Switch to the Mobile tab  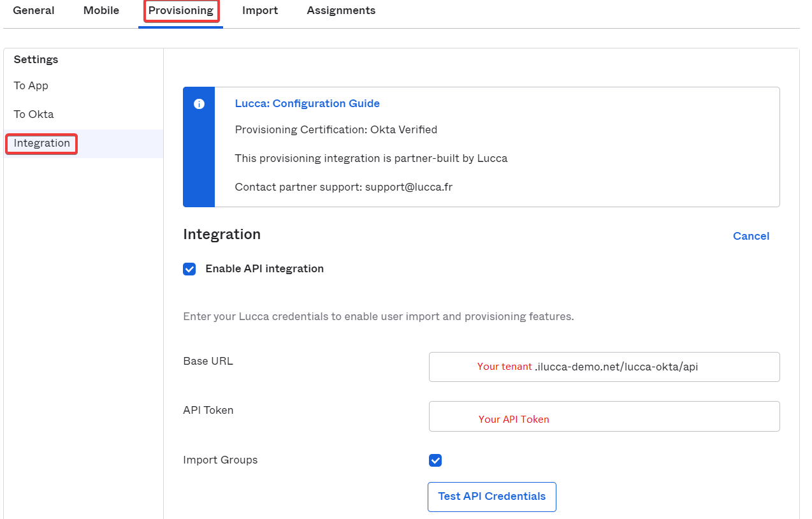coord(101,11)
